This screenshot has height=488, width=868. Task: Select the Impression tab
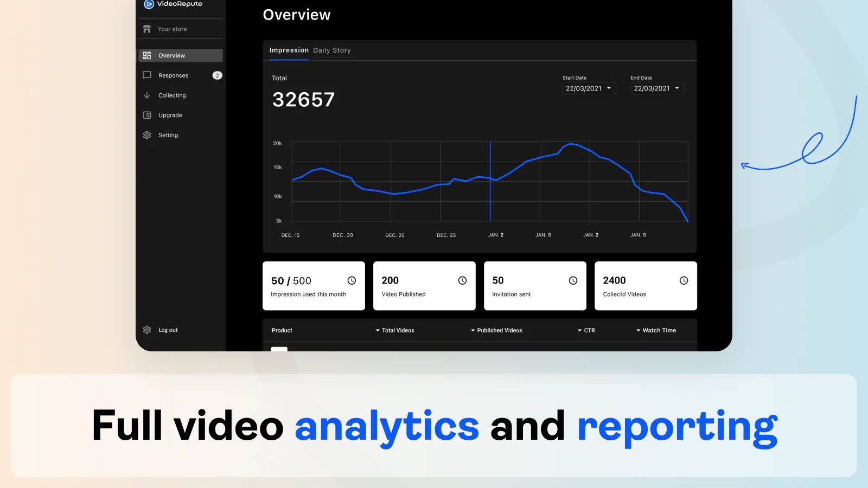point(289,50)
